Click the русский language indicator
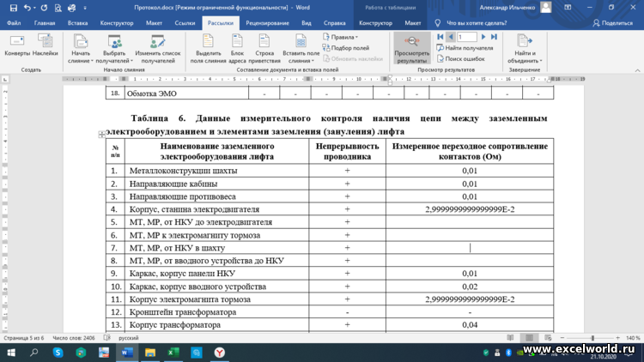This screenshot has height=362, width=644. tap(129, 338)
